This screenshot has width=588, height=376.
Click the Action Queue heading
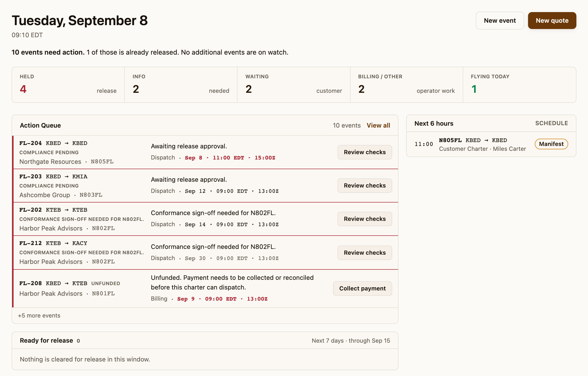click(40, 125)
